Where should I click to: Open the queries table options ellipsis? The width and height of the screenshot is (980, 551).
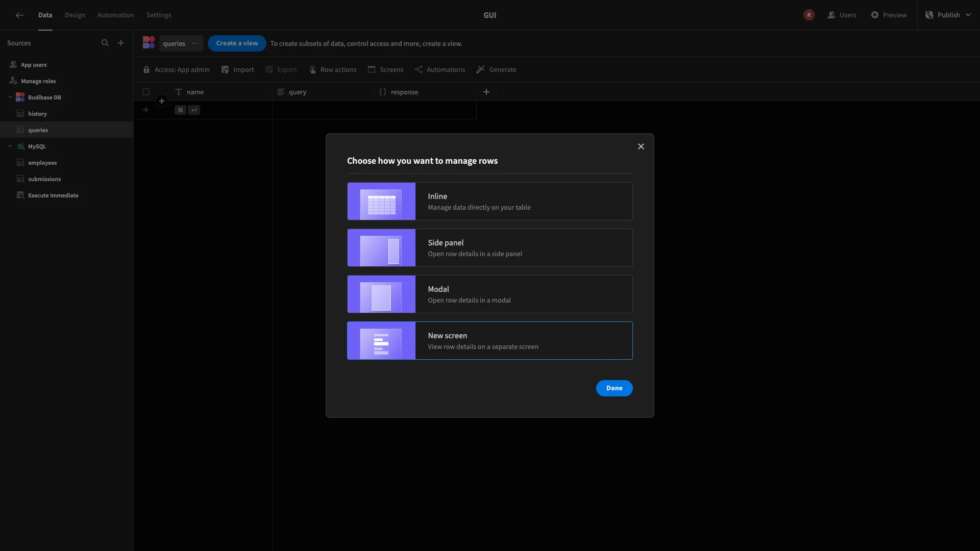click(195, 43)
